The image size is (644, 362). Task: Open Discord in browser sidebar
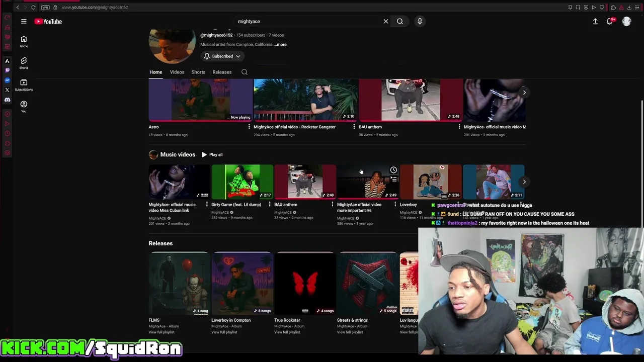(x=7, y=100)
